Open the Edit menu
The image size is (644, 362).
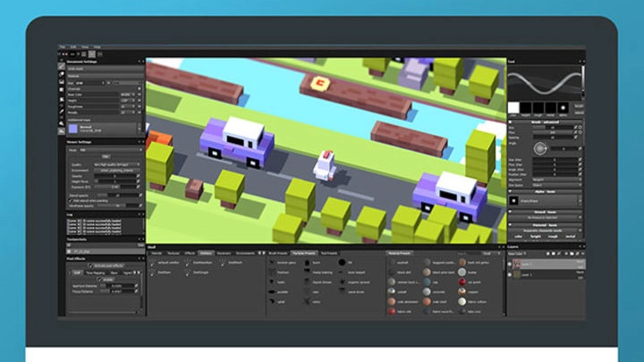point(73,46)
